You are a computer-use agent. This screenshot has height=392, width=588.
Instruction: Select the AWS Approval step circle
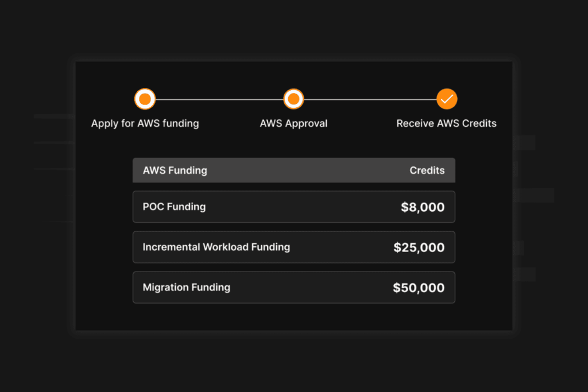click(293, 99)
